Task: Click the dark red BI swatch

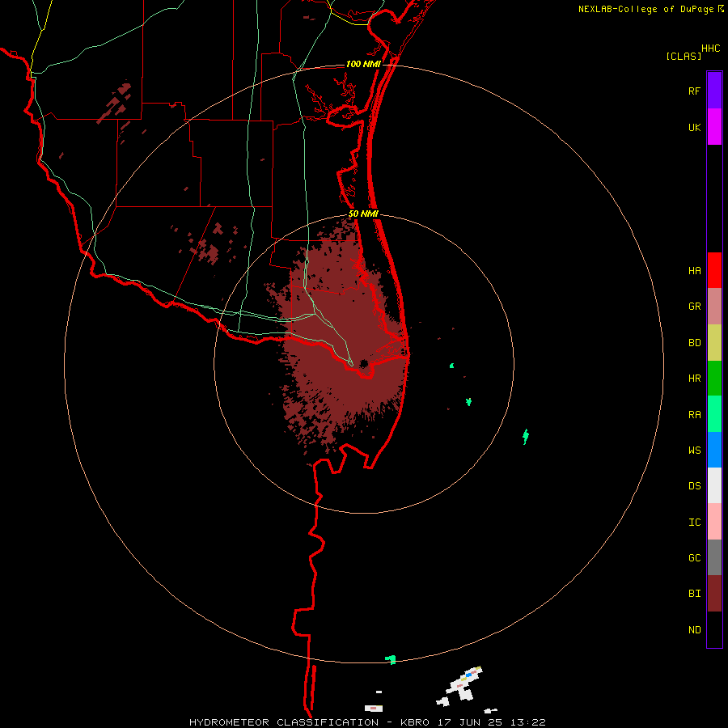Action: click(714, 594)
